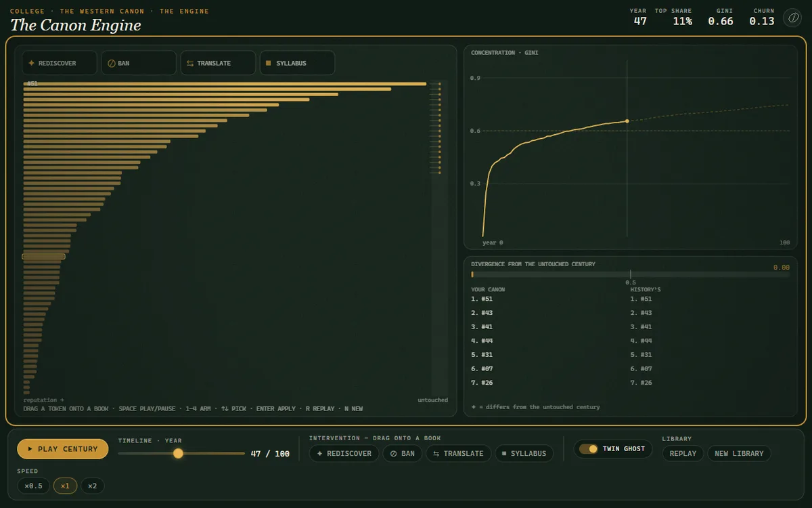
Task: Set playback speed to ×0.5
Action: click(33, 486)
